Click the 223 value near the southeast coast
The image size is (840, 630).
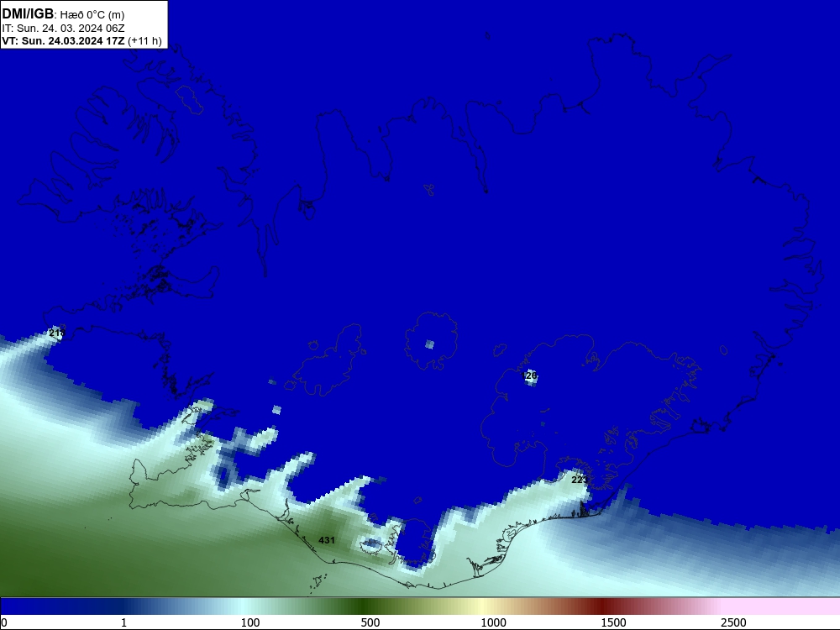[579, 480]
